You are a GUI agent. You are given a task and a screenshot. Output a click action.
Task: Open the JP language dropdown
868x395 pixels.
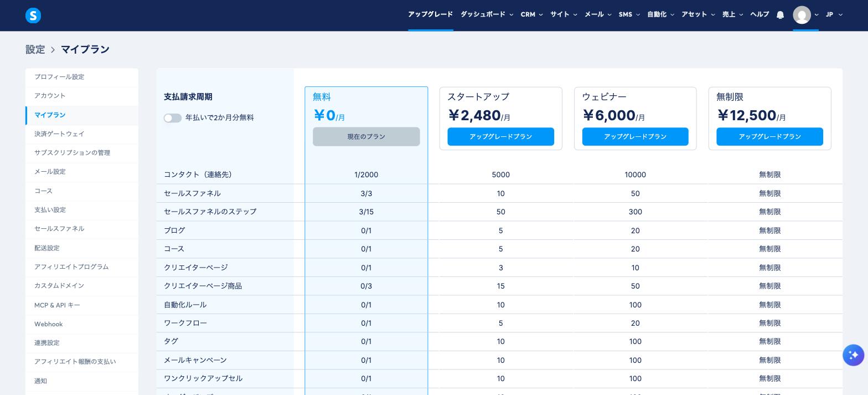[x=834, y=14]
